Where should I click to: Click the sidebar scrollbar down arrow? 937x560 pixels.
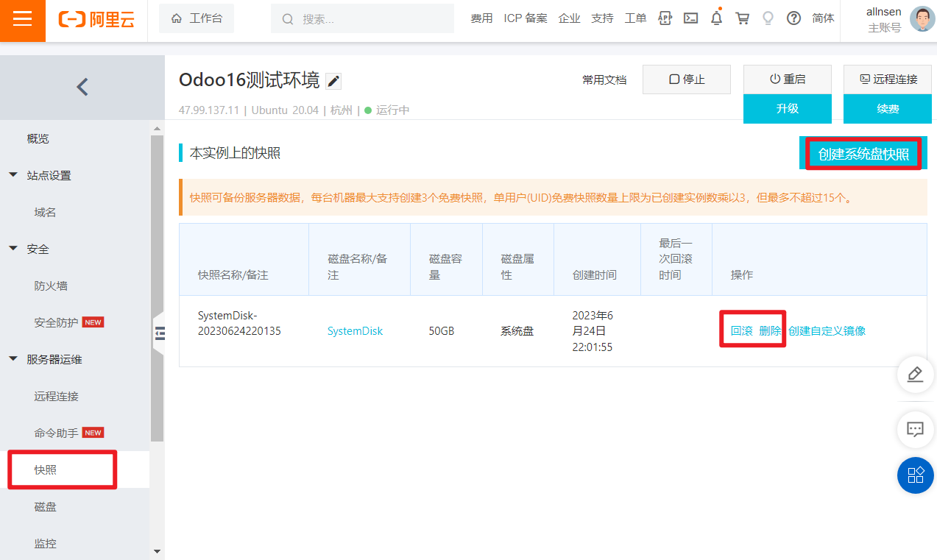157,550
